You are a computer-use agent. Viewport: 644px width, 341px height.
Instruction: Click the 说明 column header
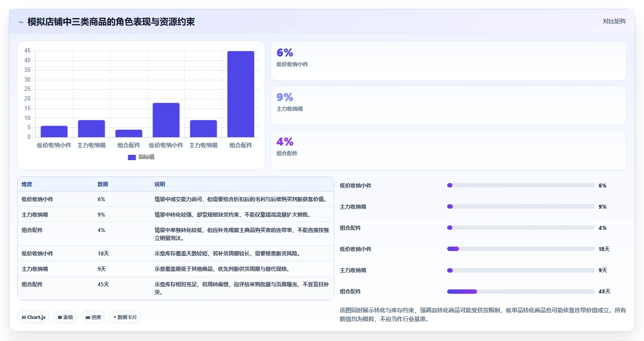159,184
